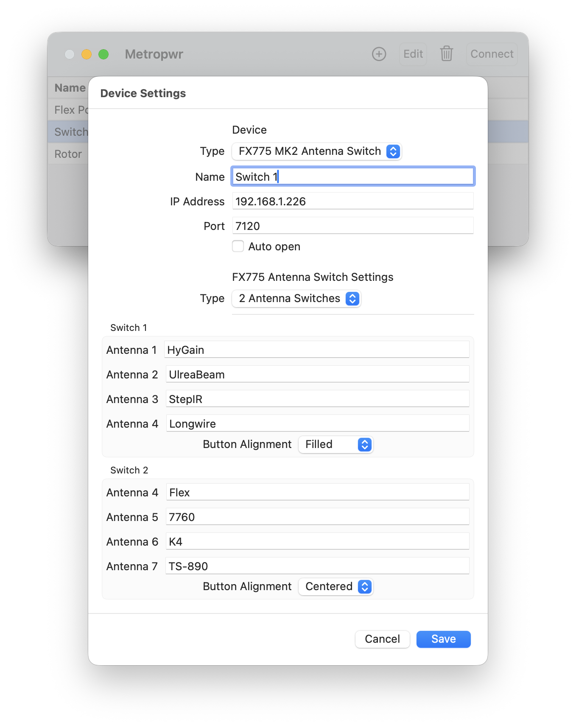
Task: Focus the TS-890 antenna field
Action: coord(317,566)
